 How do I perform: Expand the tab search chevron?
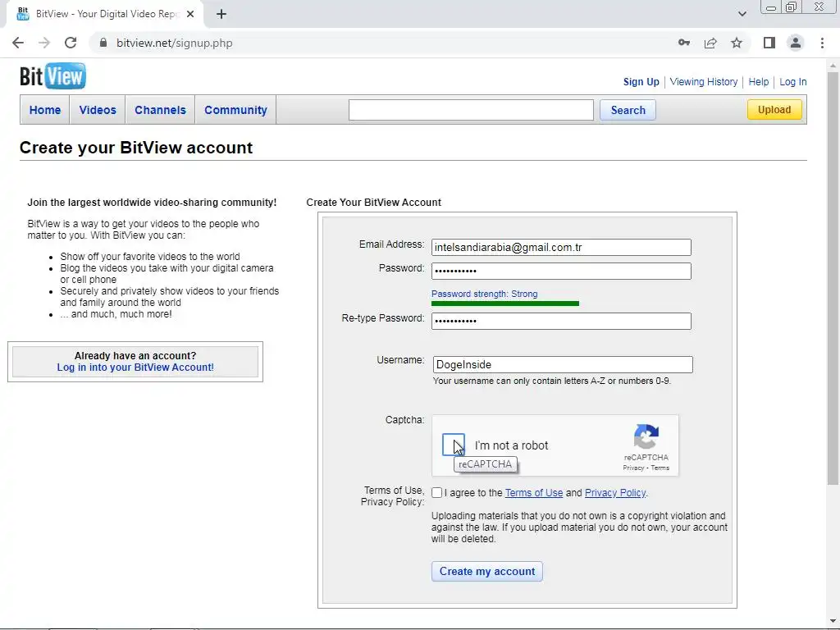pyautogui.click(x=742, y=14)
